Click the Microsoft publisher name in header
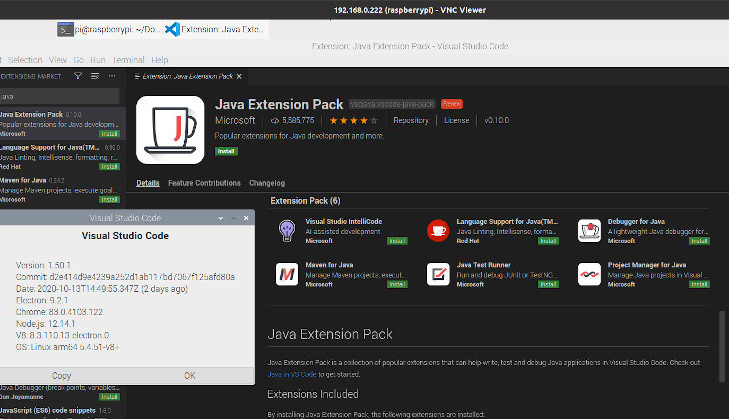Viewport: 729px width, 419px height. (x=235, y=120)
